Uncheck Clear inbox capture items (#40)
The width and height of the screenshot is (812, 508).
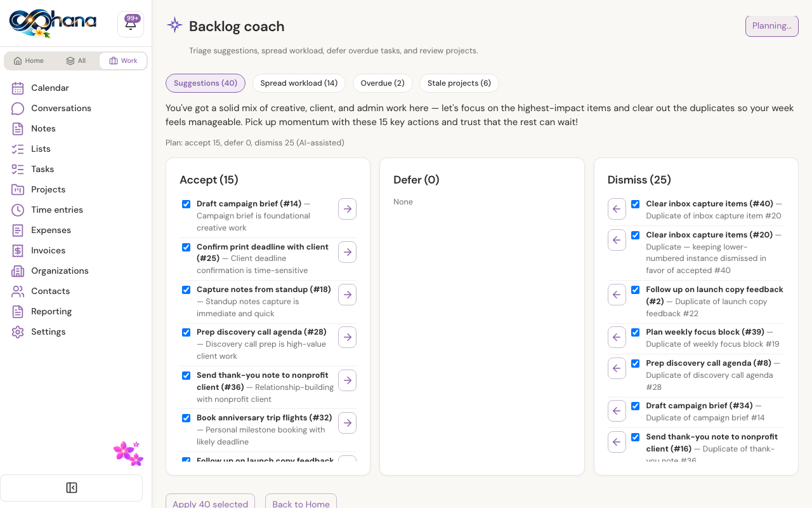[635, 204]
